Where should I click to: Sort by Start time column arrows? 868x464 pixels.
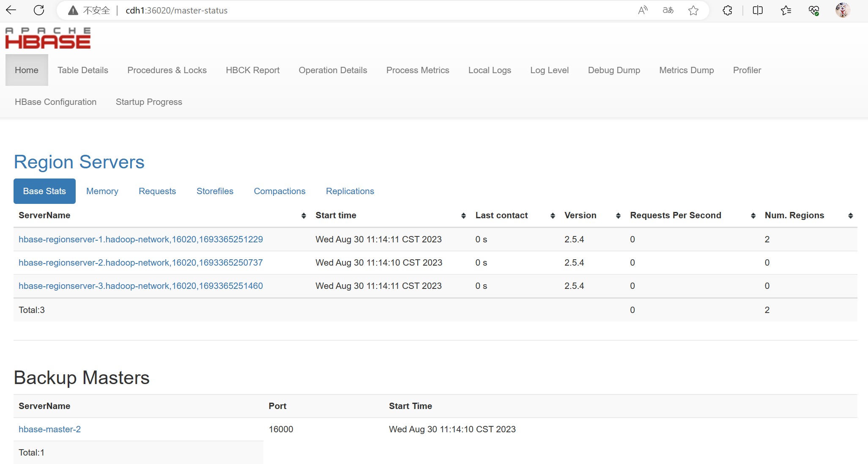463,216
